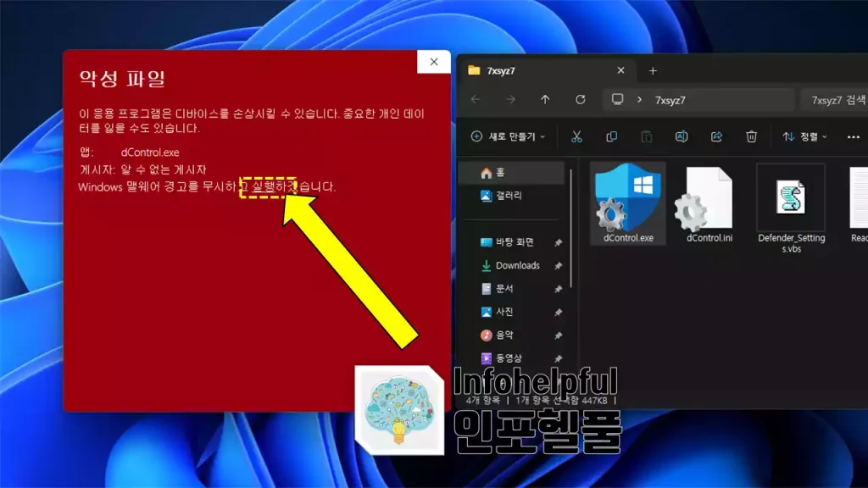Open 사진 folder in the sidebar
The image size is (868, 488).
click(x=504, y=312)
